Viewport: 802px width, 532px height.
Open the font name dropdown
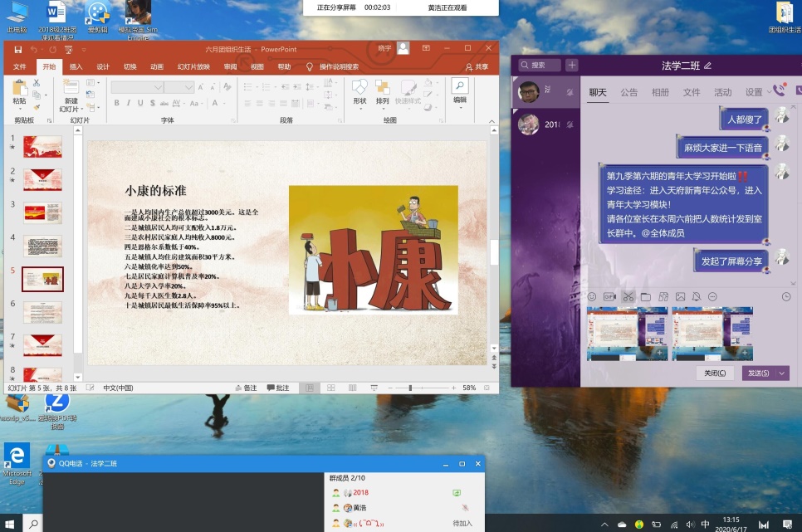pyautogui.click(x=158, y=87)
